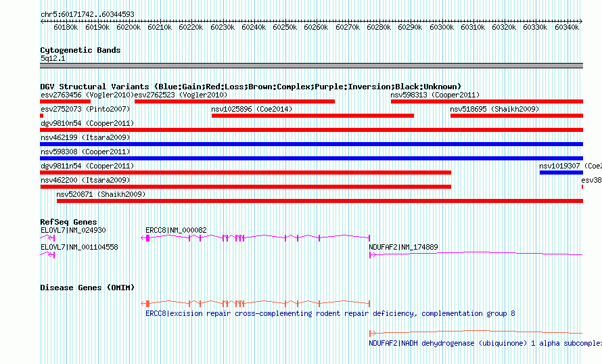Select the RefSeq Genes track heading

(x=68, y=222)
